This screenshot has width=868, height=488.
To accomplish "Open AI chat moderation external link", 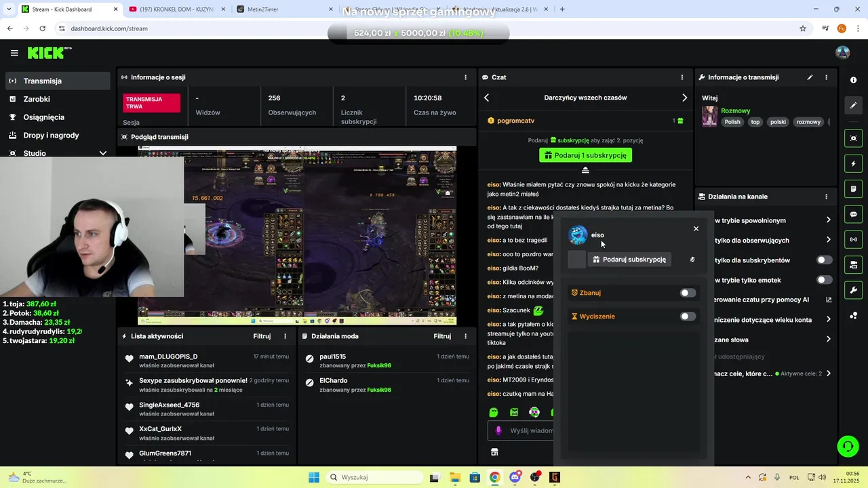I will pyautogui.click(x=828, y=300).
